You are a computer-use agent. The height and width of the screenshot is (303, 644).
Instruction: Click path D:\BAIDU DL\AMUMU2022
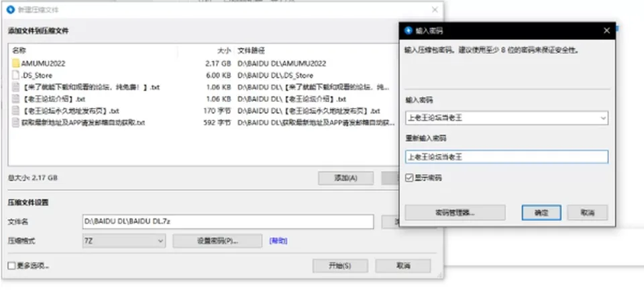(x=282, y=64)
